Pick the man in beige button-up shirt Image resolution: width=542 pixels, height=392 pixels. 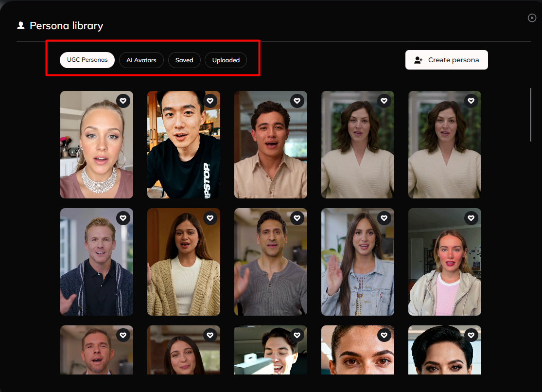click(x=271, y=144)
